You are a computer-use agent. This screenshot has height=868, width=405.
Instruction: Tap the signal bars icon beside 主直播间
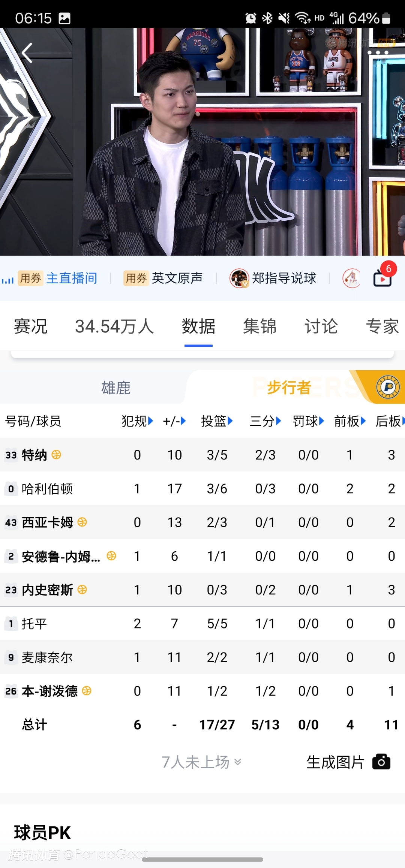7,280
